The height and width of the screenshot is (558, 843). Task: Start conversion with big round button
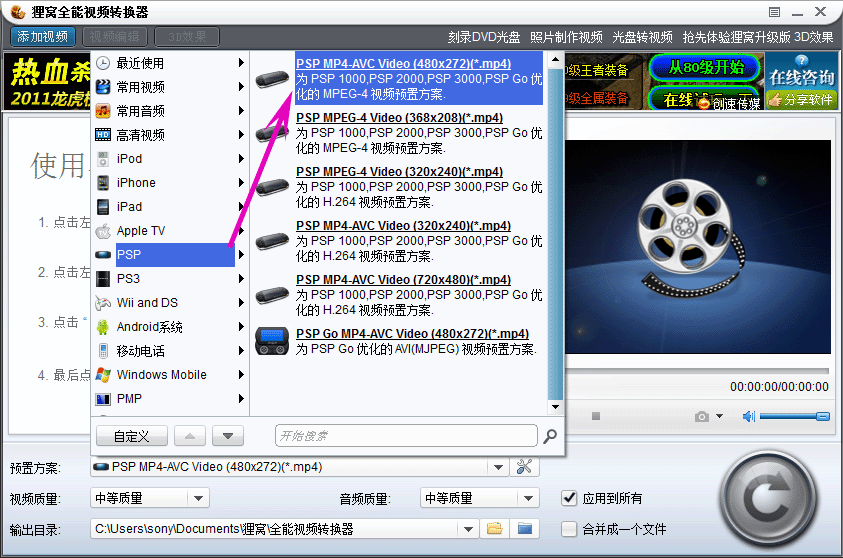click(x=768, y=501)
